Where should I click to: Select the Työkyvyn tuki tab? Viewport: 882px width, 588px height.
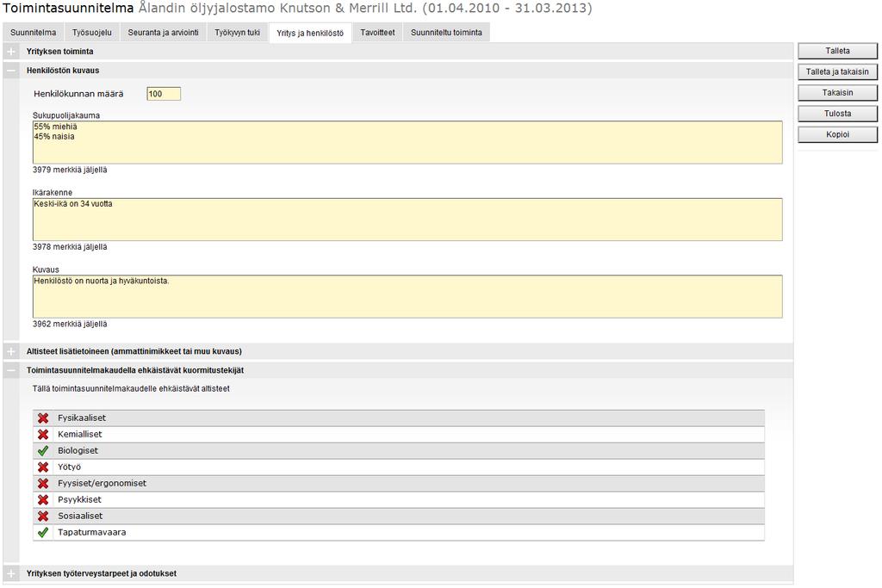(238, 33)
